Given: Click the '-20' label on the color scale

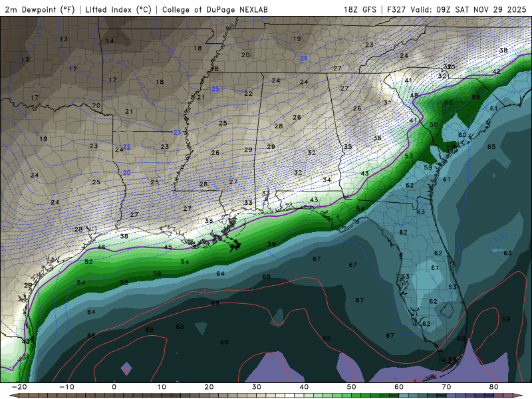Looking at the screenshot, I should [x=19, y=387].
